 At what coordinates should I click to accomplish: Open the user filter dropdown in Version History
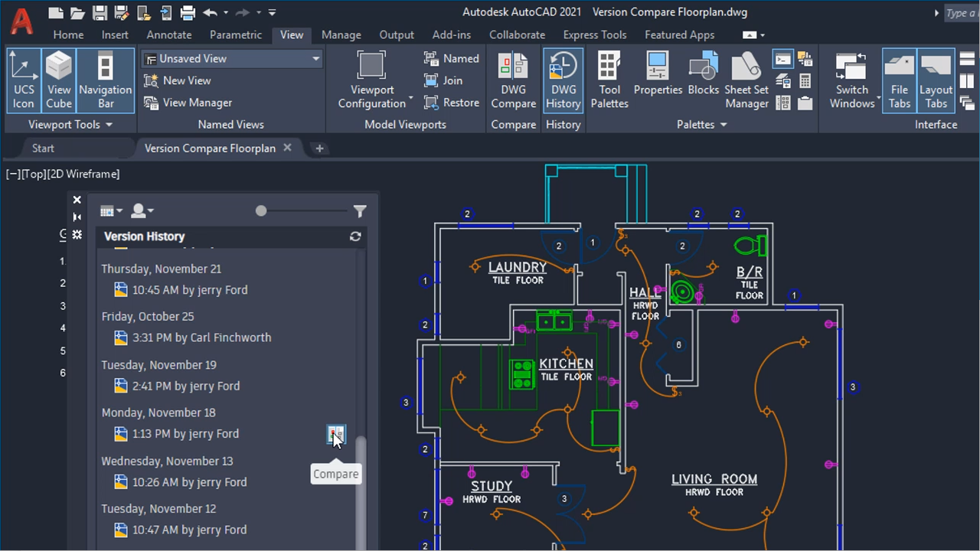(141, 210)
